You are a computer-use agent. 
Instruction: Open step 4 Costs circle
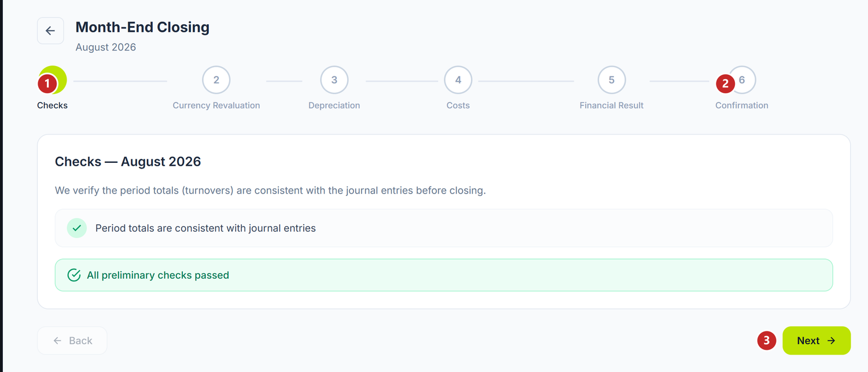(458, 80)
